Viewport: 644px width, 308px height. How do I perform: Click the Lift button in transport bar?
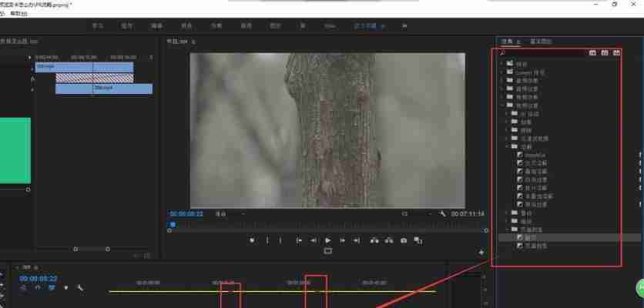click(374, 240)
